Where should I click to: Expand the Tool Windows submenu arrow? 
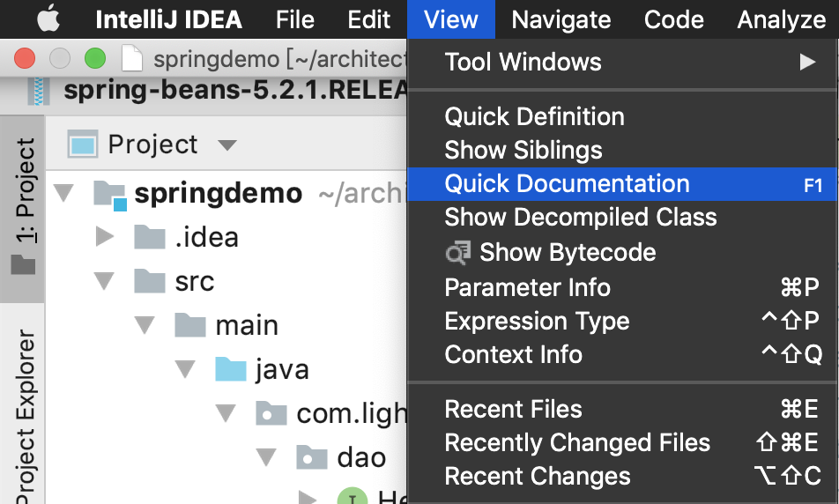[807, 62]
